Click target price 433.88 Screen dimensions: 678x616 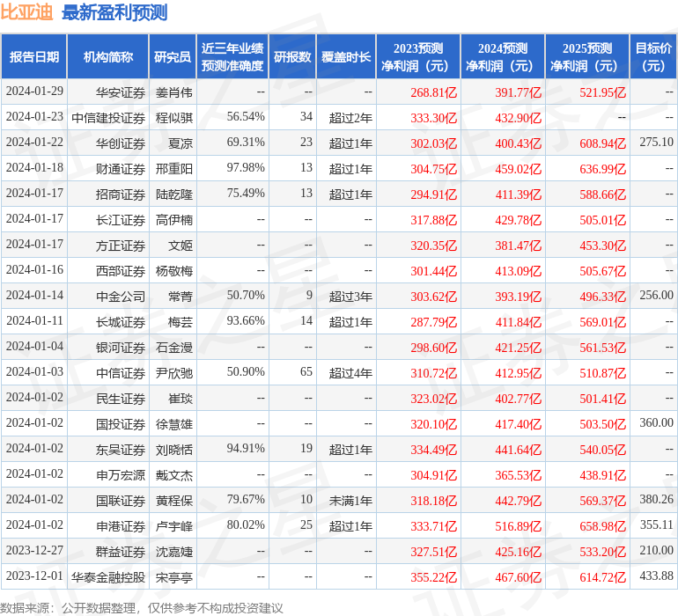coord(656,576)
